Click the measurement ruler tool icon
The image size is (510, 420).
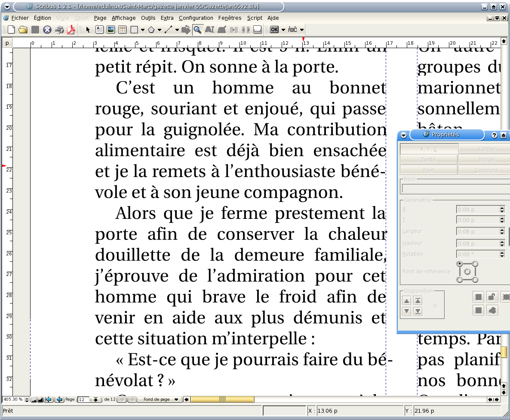pyautogui.click(x=258, y=30)
